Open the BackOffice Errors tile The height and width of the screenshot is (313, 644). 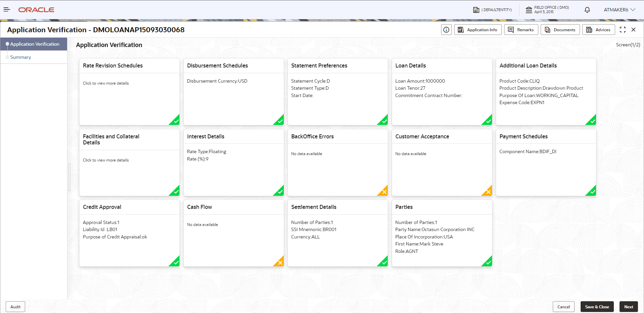[x=338, y=163]
